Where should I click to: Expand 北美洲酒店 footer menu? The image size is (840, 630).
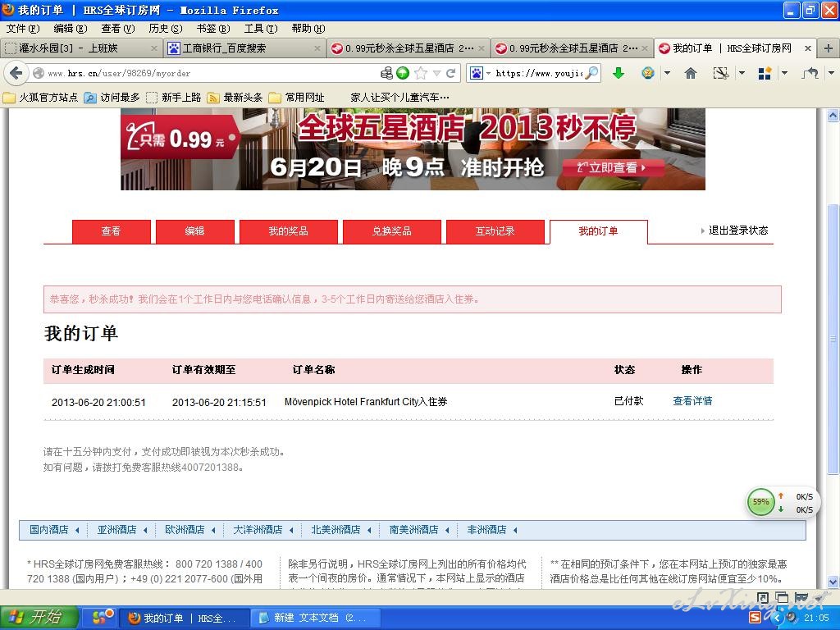click(x=369, y=530)
